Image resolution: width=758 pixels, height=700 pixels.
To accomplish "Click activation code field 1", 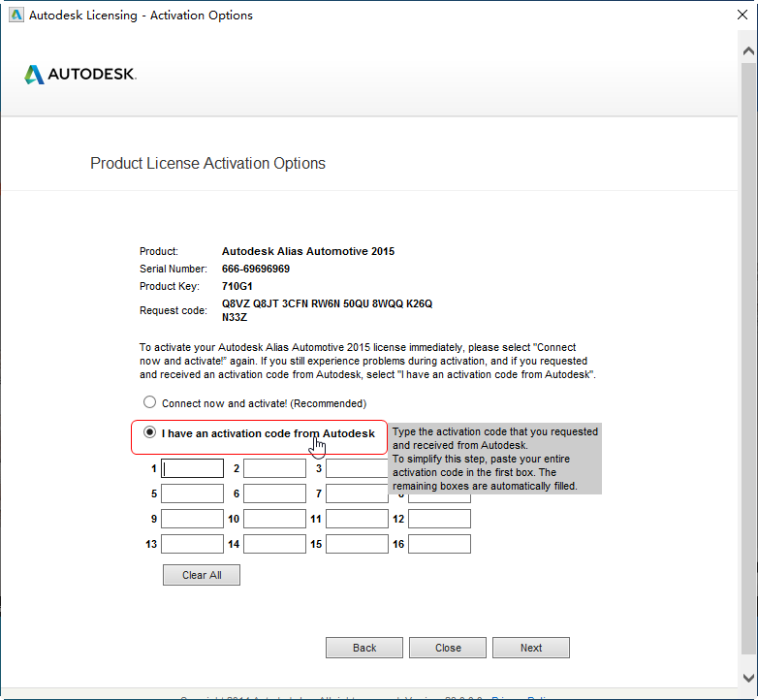I will [192, 468].
